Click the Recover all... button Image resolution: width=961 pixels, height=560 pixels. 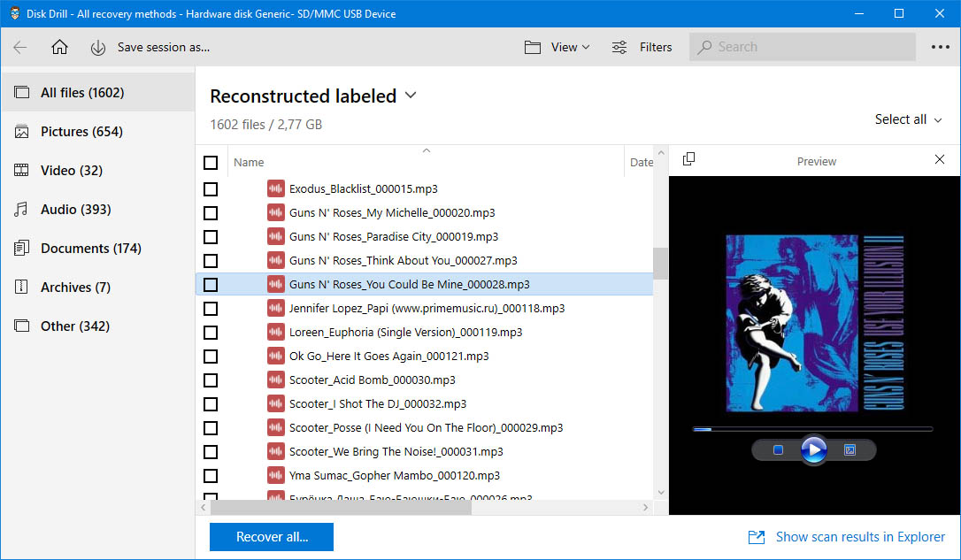click(x=272, y=537)
